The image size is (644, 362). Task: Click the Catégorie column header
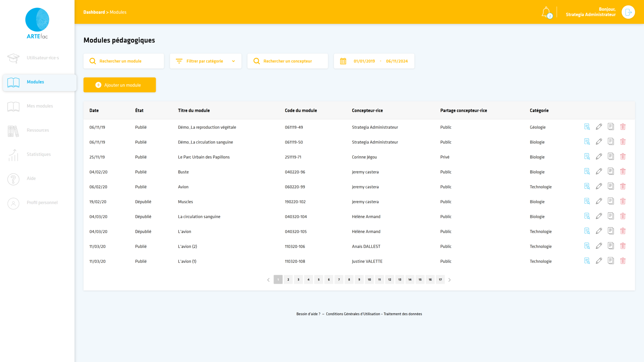[539, 110]
